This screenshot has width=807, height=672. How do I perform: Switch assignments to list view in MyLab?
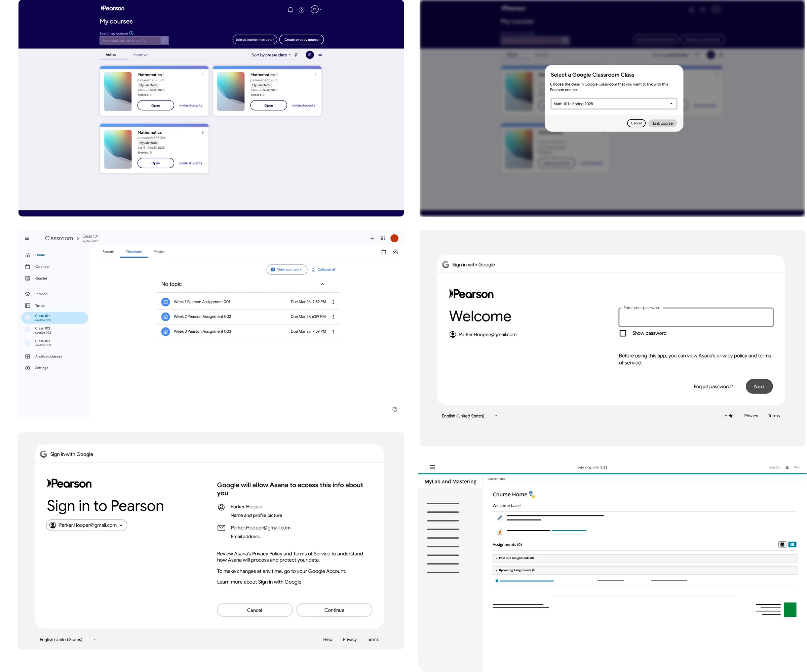pyautogui.click(x=793, y=545)
